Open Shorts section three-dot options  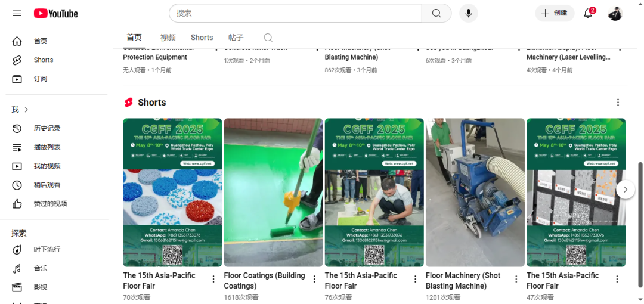point(618,103)
